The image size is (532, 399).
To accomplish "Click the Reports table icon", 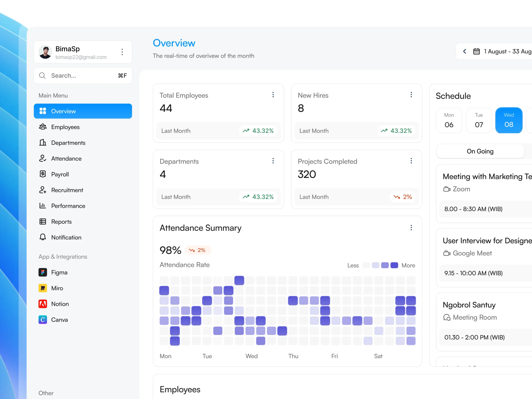I will click(43, 222).
